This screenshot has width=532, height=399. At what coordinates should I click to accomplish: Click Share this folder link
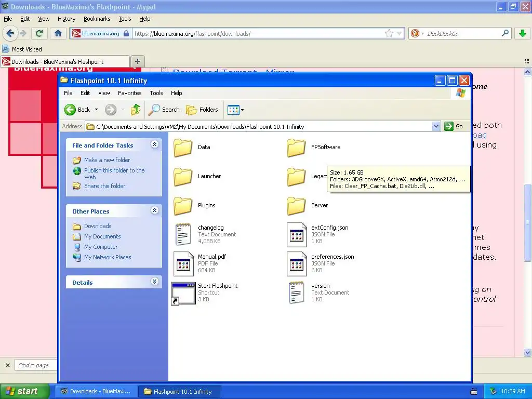tap(104, 186)
